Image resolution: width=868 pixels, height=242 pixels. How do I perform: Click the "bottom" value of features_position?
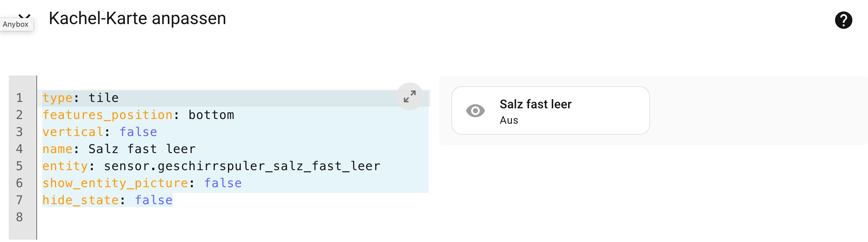tap(211, 115)
